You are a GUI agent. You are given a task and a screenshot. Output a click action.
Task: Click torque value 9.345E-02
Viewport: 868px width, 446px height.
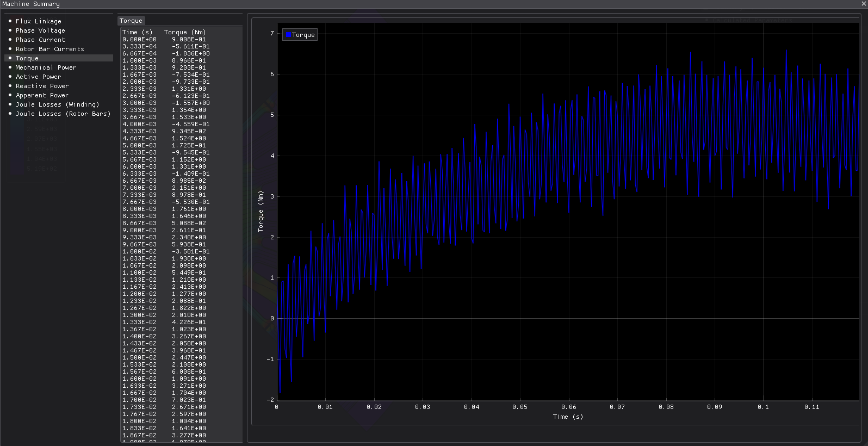[x=189, y=131]
